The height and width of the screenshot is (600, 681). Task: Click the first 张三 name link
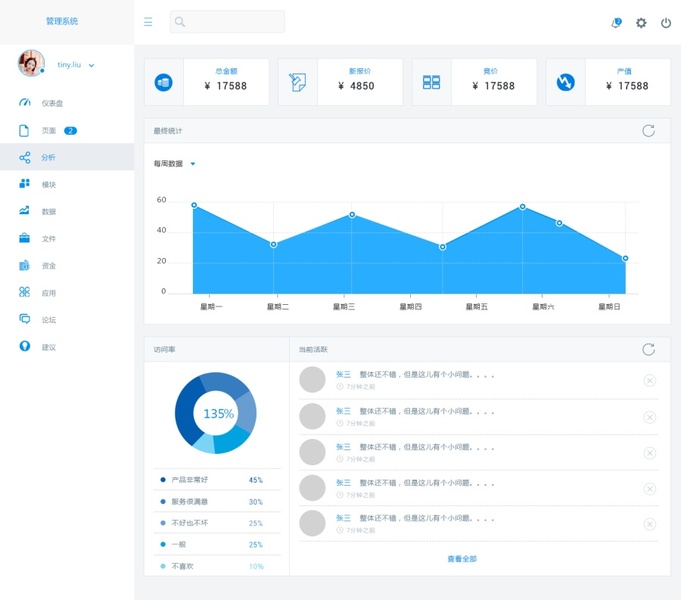click(343, 375)
